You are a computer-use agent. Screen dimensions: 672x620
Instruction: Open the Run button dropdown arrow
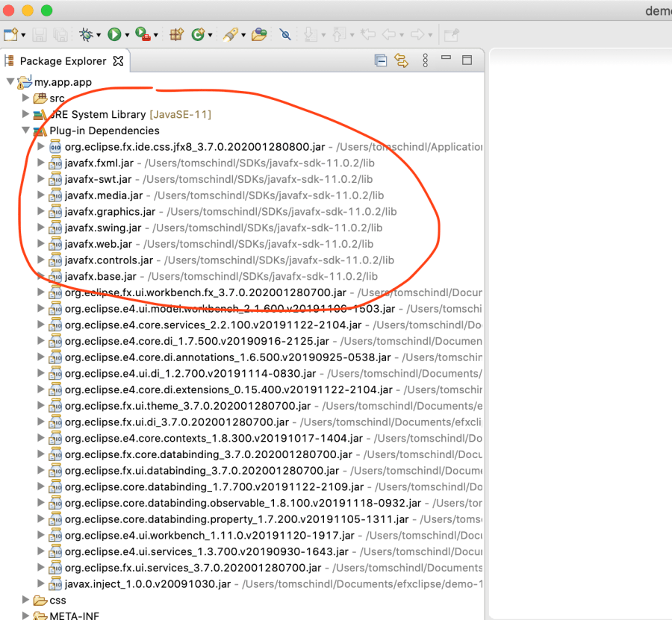pyautogui.click(x=127, y=35)
